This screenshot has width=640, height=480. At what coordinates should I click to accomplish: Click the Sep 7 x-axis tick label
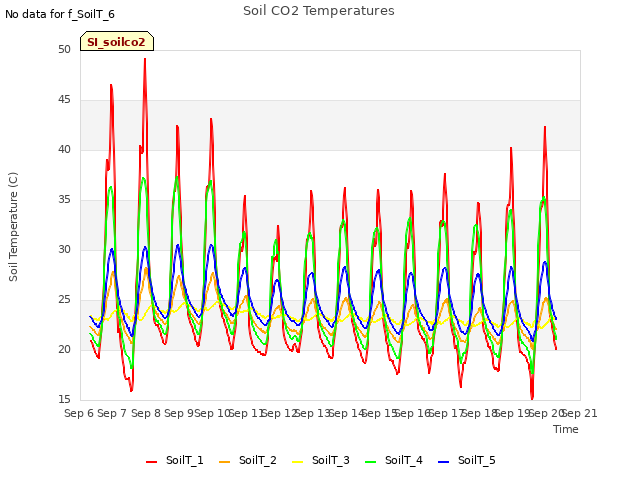pos(113,413)
